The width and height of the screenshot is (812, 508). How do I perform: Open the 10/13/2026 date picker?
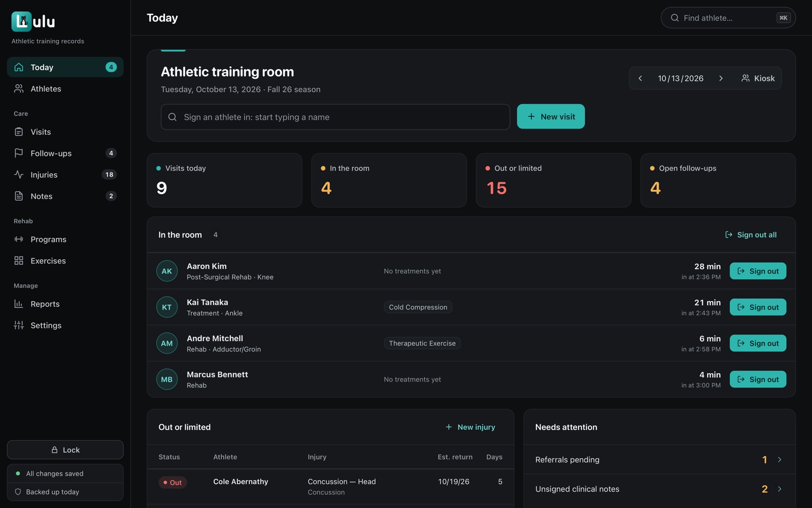(x=681, y=78)
